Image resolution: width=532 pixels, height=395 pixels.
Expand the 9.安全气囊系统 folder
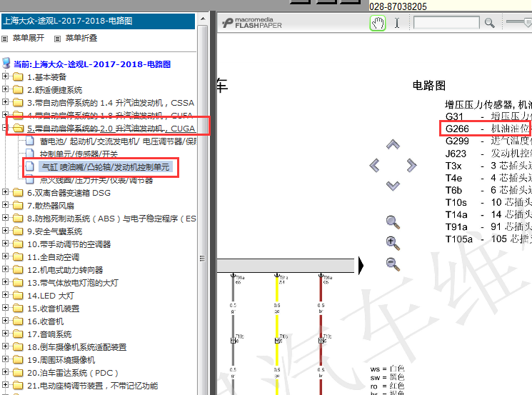(5, 231)
